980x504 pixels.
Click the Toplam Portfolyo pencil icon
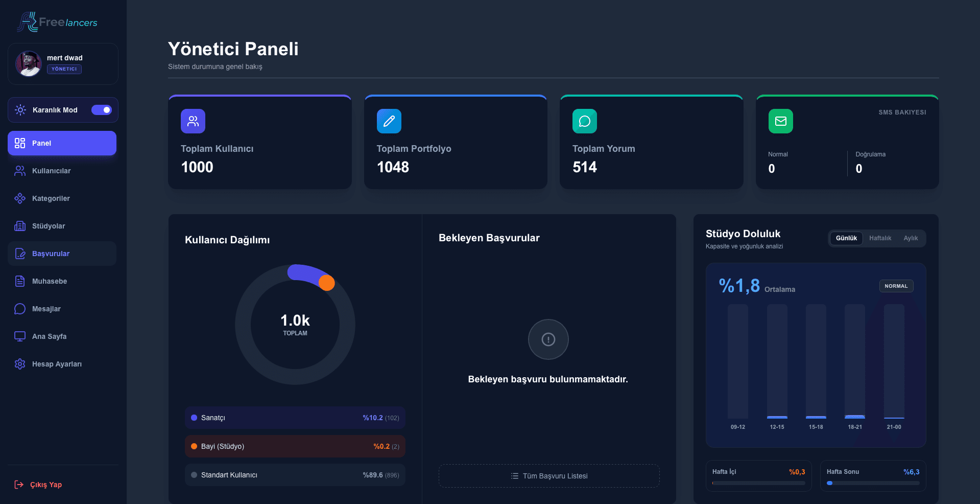(x=389, y=121)
